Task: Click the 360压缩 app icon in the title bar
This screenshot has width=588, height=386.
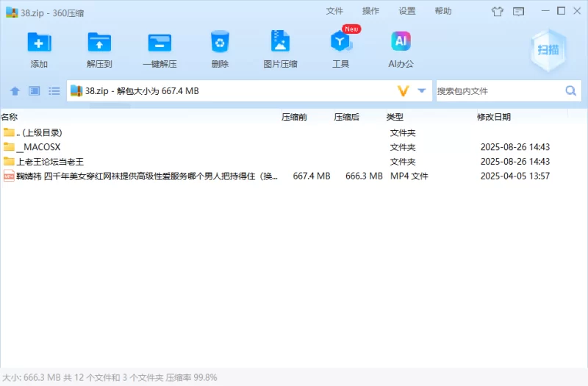Action: (12, 12)
